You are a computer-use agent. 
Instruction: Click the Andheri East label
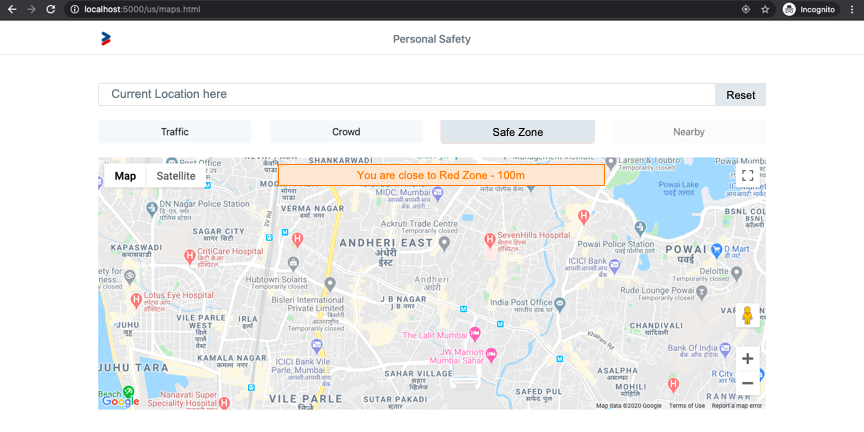pyautogui.click(x=385, y=243)
